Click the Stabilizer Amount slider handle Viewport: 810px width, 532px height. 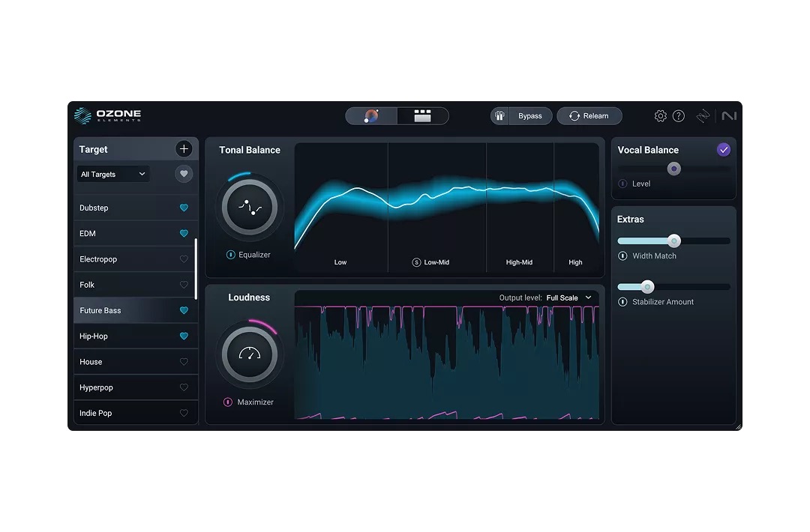pyautogui.click(x=647, y=287)
